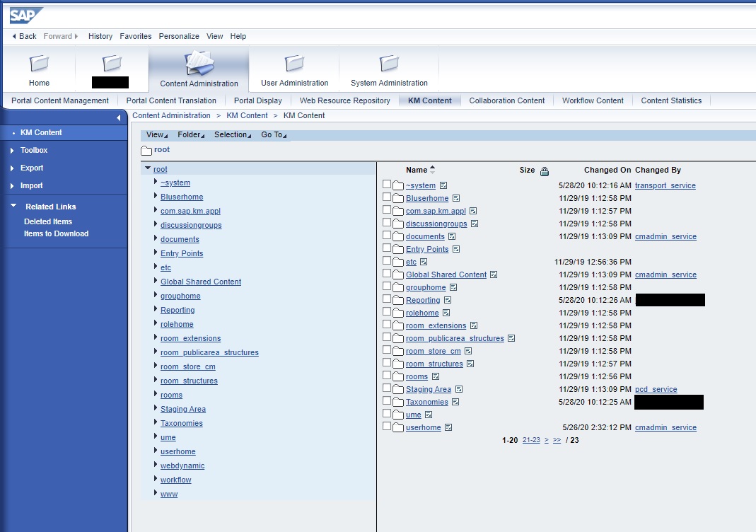Open the Favorites menu

point(136,36)
